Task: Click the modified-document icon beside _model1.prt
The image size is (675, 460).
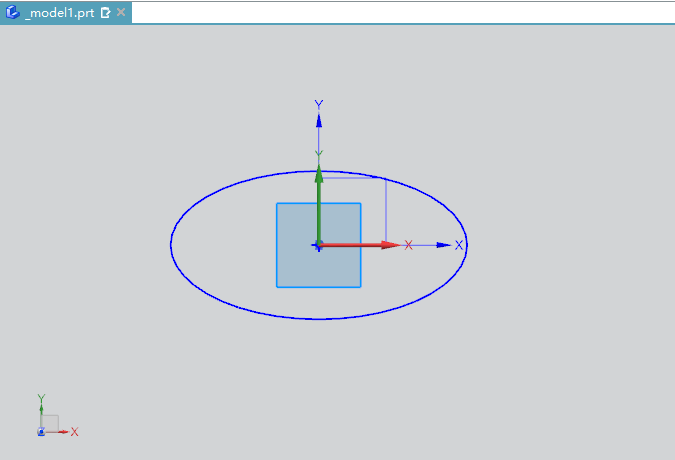Action: click(106, 12)
